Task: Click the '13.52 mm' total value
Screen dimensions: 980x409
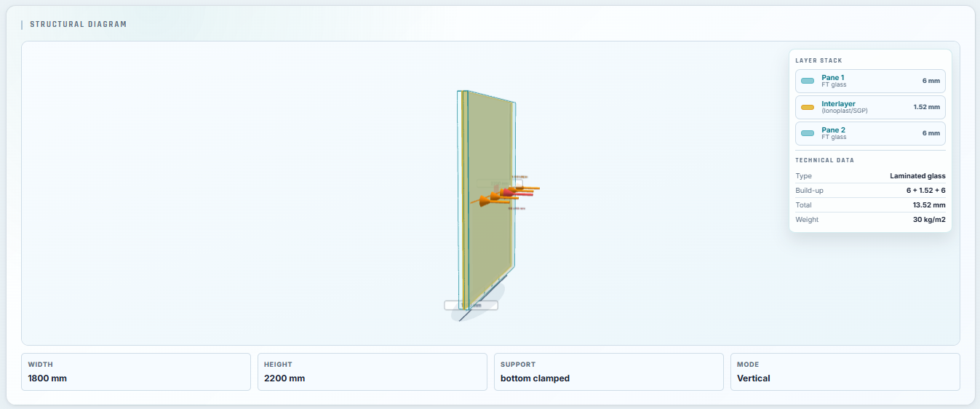Action: coord(929,205)
